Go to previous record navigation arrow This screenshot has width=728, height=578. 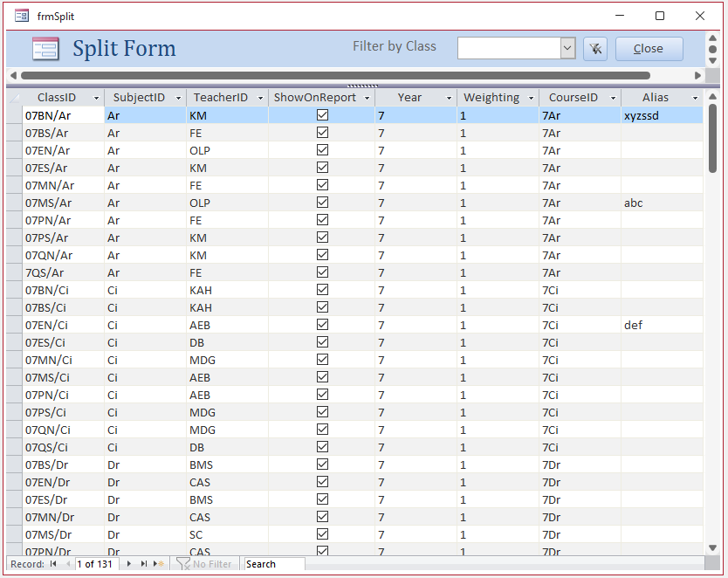click(x=68, y=564)
